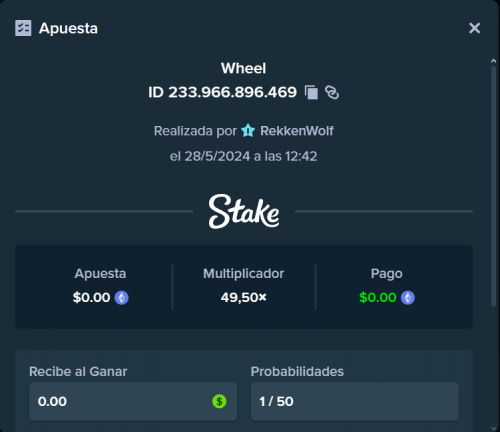Image resolution: width=500 pixels, height=432 pixels.
Task: Click the star VIP badge next to RekkenWolf
Action: (248, 131)
